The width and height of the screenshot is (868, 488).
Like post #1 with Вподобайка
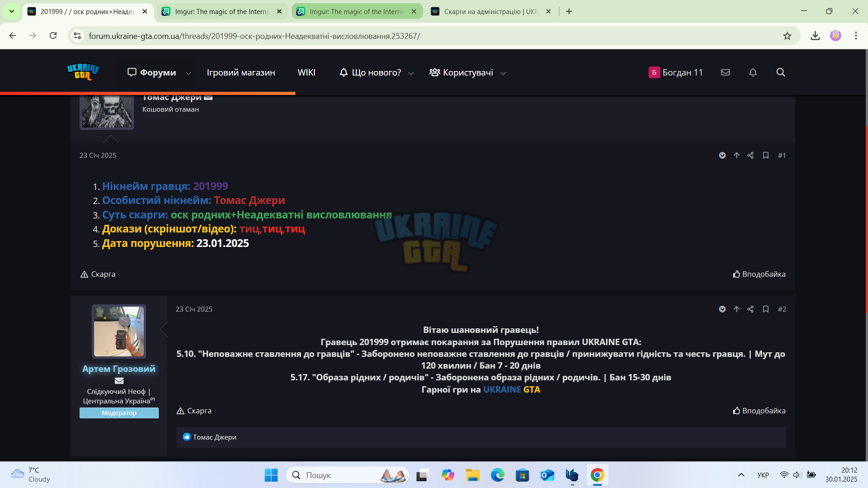(759, 274)
